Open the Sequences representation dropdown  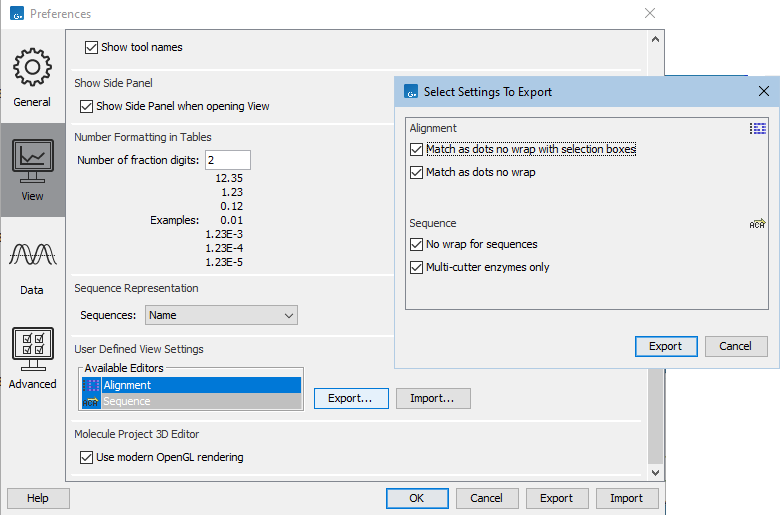coord(221,315)
